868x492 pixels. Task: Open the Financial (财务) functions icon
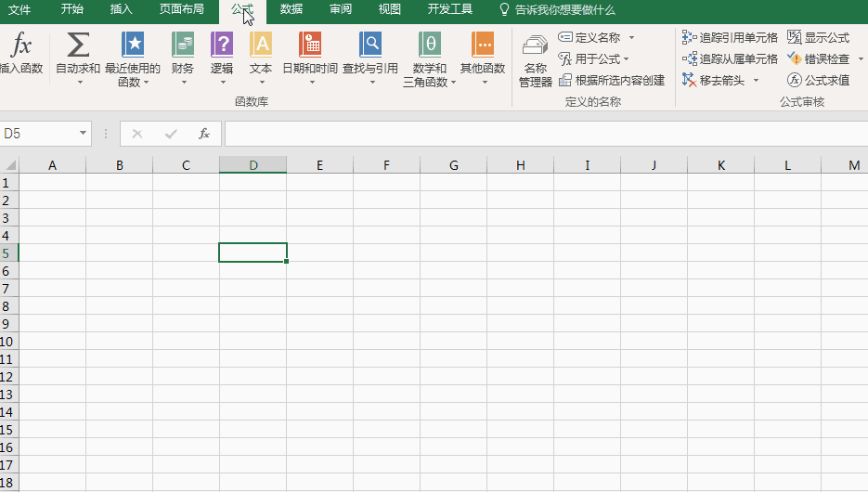183,45
